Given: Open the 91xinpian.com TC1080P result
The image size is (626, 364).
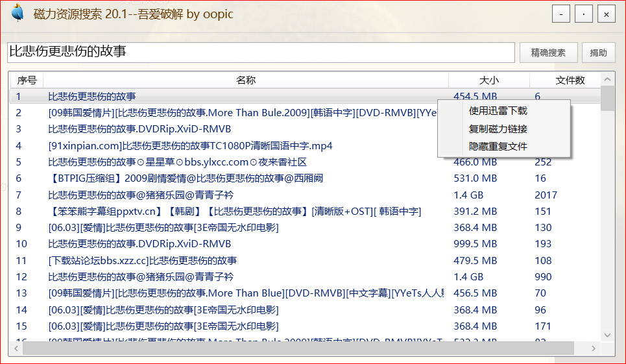Looking at the screenshot, I should pyautogui.click(x=190, y=145).
